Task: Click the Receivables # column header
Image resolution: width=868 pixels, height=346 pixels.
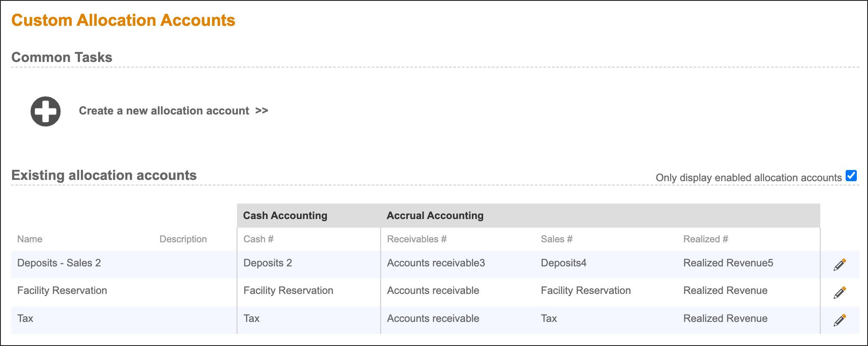Action: (x=417, y=239)
